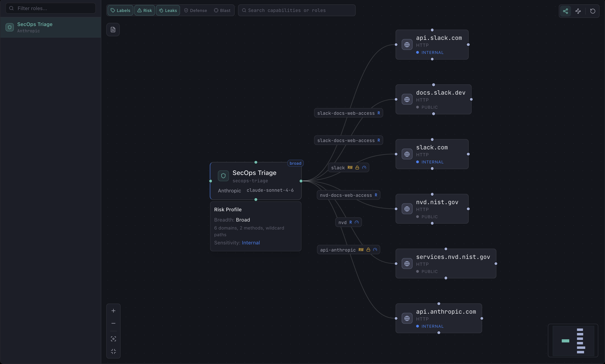
Task: Click PUBLIC tag on nvd.nist.gov
Action: click(427, 217)
